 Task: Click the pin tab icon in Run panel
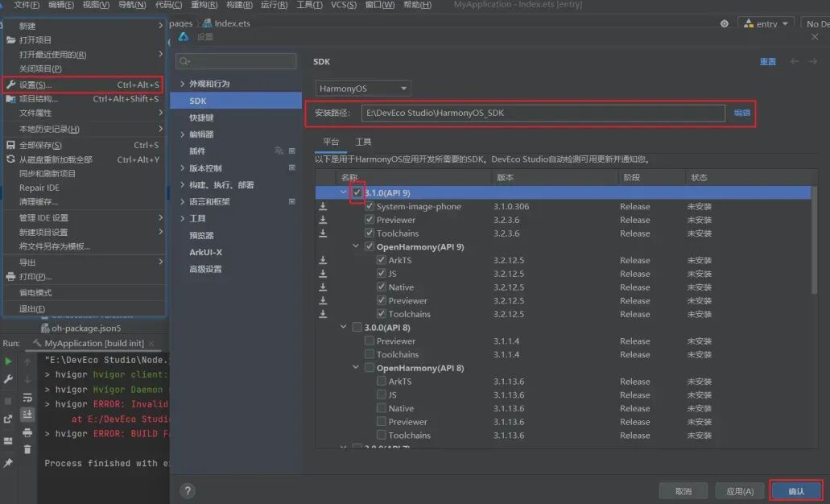point(8,463)
